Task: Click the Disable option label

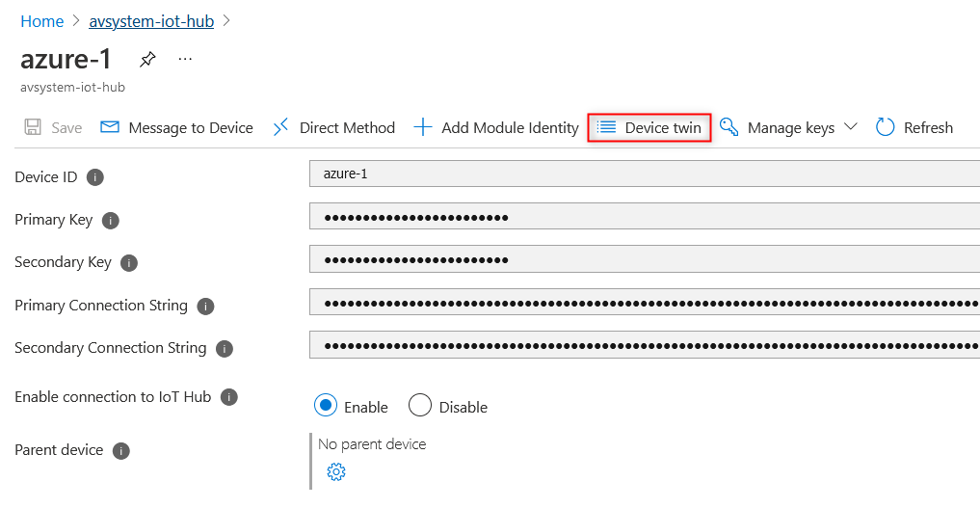Action: click(464, 408)
